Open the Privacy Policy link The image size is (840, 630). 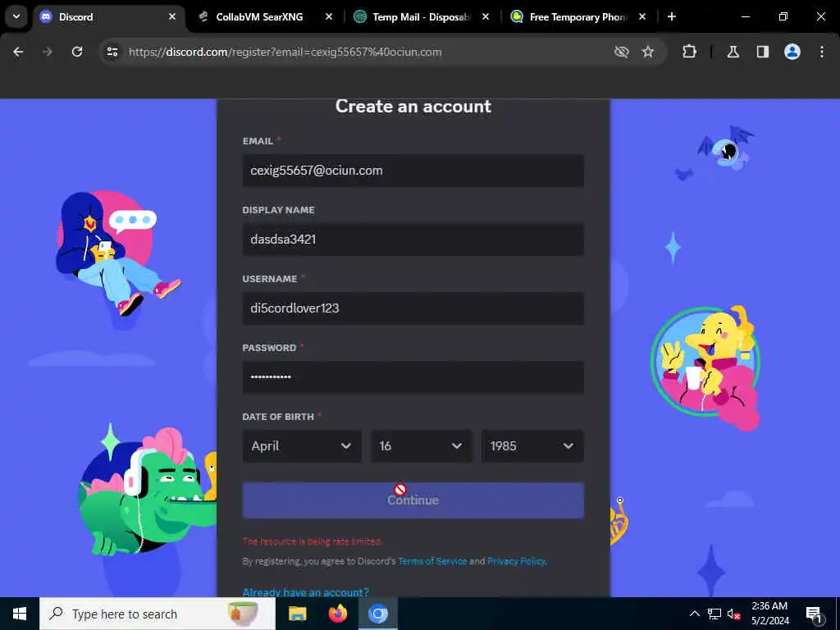[x=517, y=561]
